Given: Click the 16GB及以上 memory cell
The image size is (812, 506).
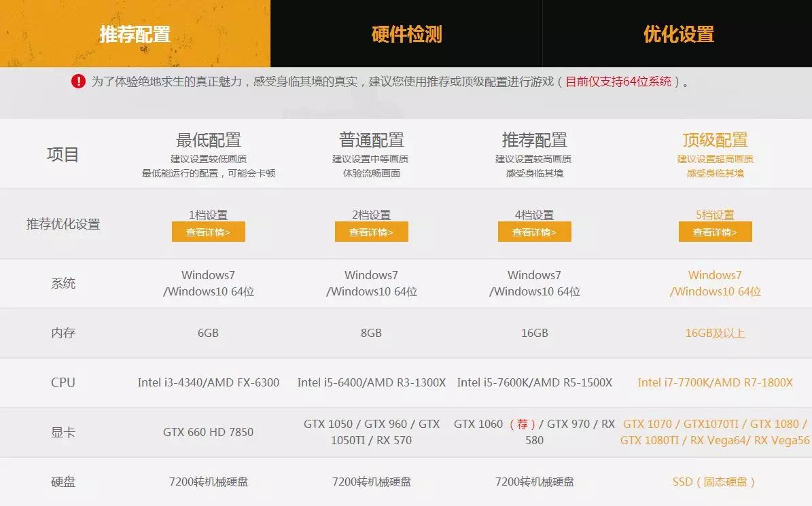Looking at the screenshot, I should click(715, 333).
